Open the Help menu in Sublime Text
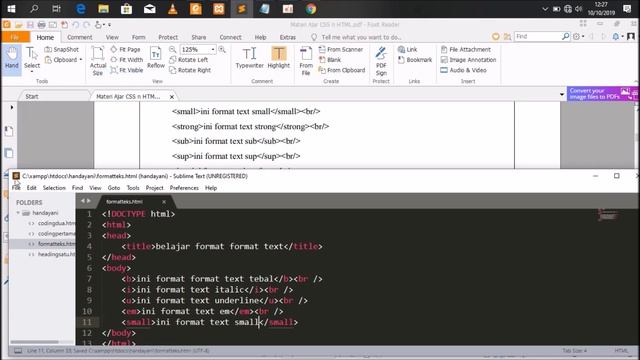The width and height of the screenshot is (640, 360). point(211,188)
